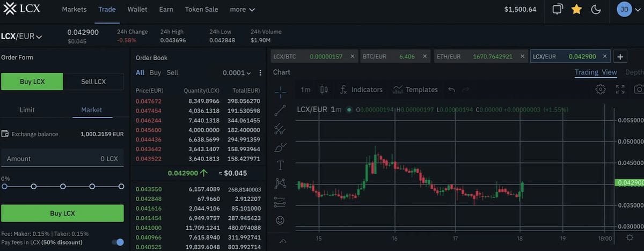Select the Market order tab
This screenshot has width=644, height=251.
point(91,110)
